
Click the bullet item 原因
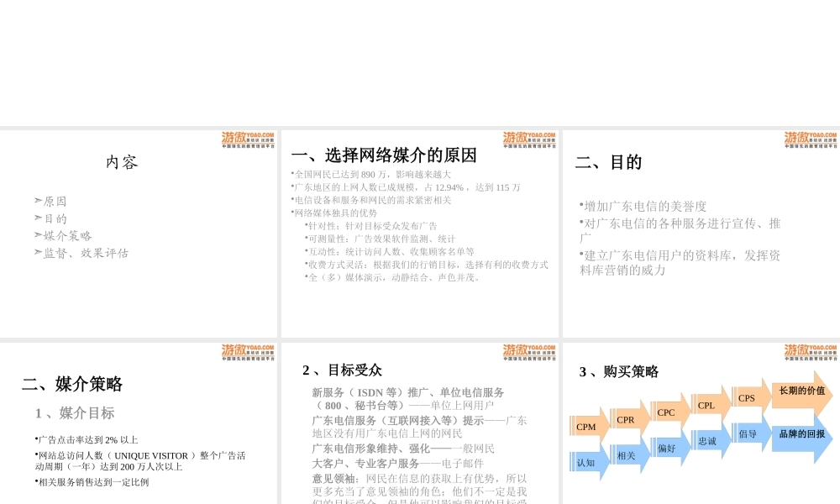point(50,202)
